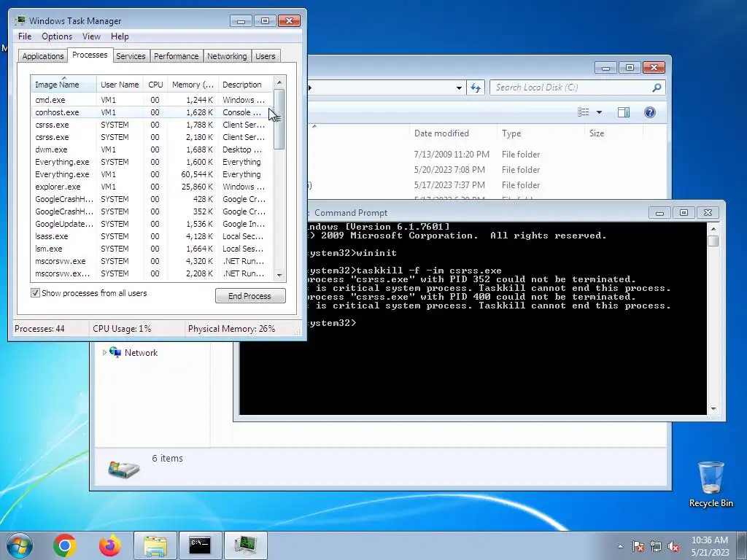Viewport: 747px width, 560px height.
Task: Sort Explorer files by Date modified column
Action: tap(452, 133)
